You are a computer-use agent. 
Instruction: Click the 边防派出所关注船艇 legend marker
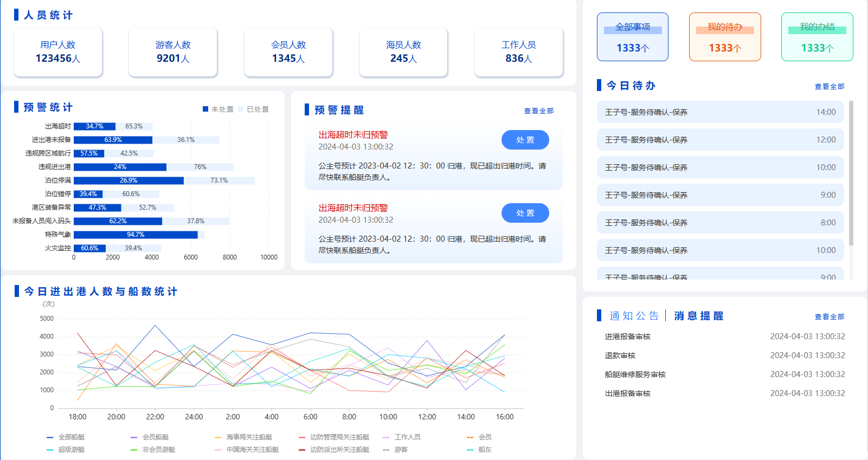pos(302,450)
